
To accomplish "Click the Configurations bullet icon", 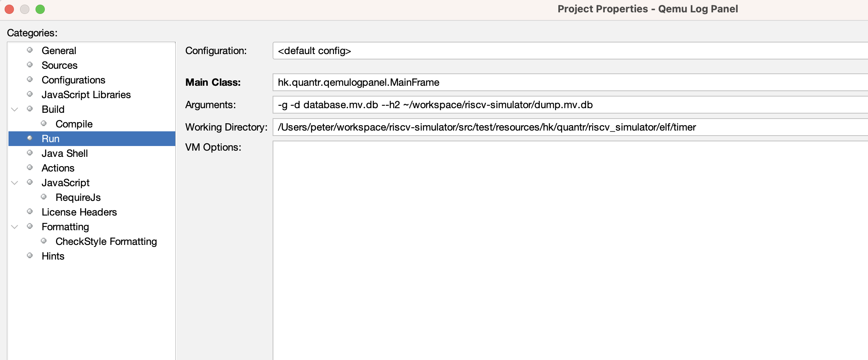I will pyautogui.click(x=30, y=79).
